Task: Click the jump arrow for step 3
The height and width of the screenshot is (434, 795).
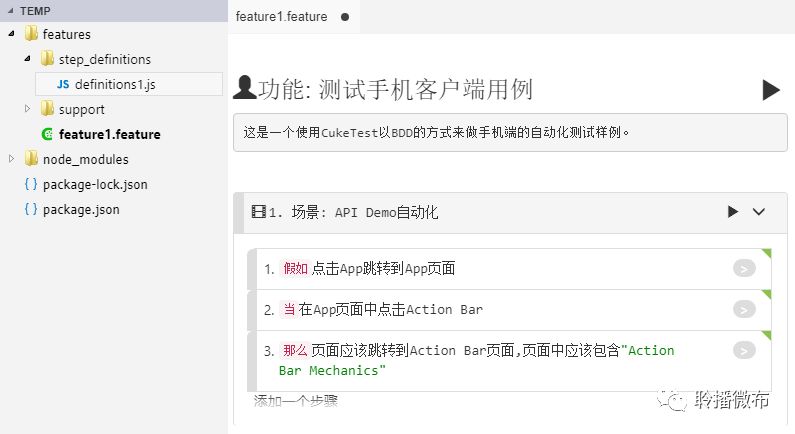Action: (744, 350)
